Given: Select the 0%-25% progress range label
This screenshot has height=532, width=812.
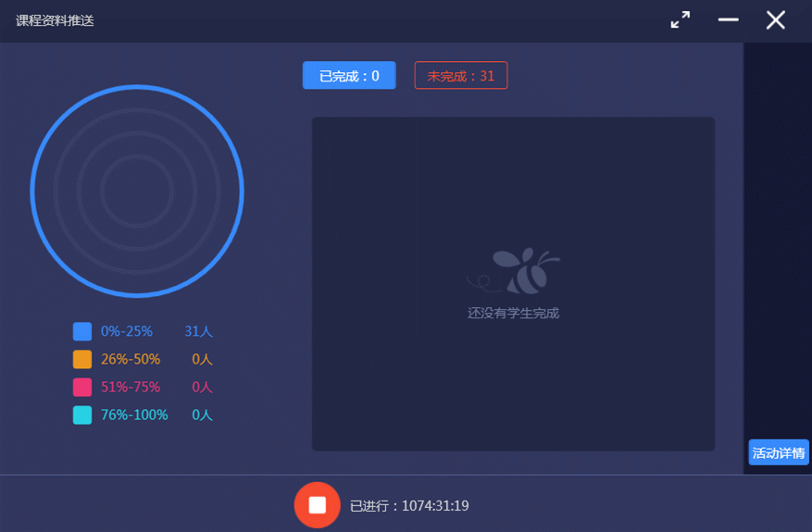Looking at the screenshot, I should pos(127,331).
